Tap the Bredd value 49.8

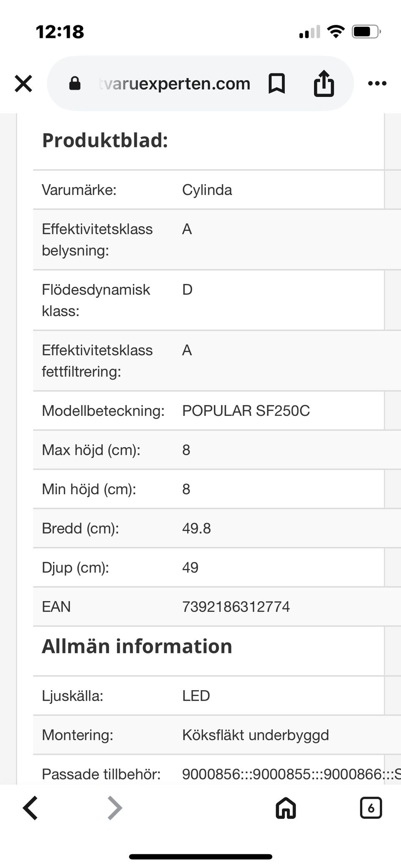click(x=196, y=529)
